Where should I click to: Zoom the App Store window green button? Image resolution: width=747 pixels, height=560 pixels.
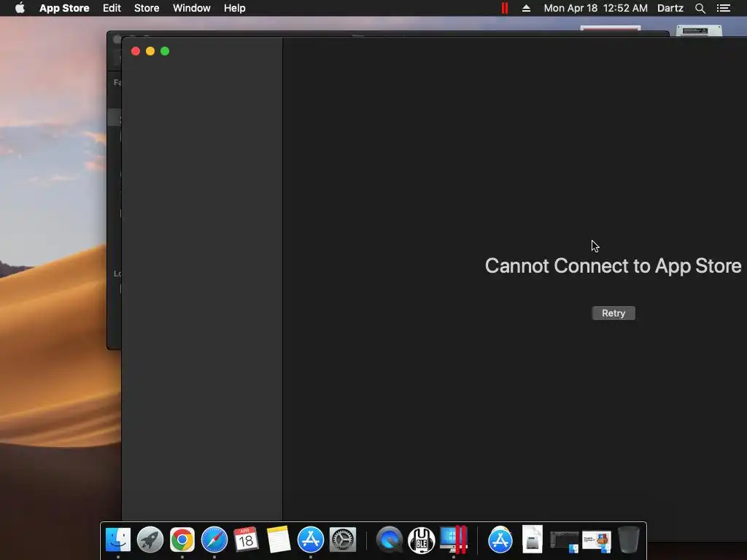[x=165, y=51]
